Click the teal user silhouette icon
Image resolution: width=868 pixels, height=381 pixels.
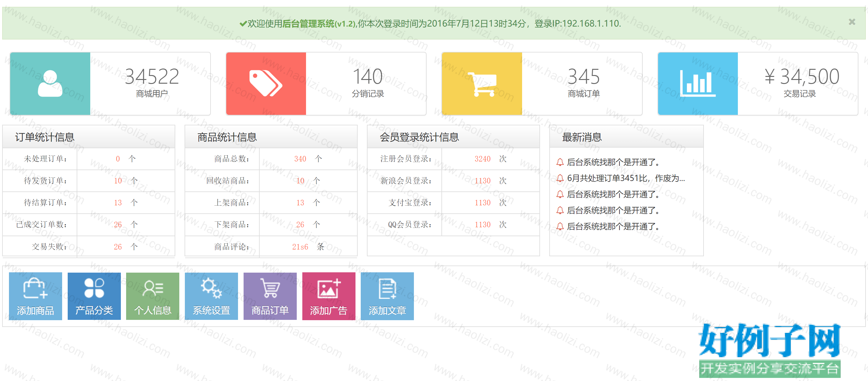tap(50, 83)
